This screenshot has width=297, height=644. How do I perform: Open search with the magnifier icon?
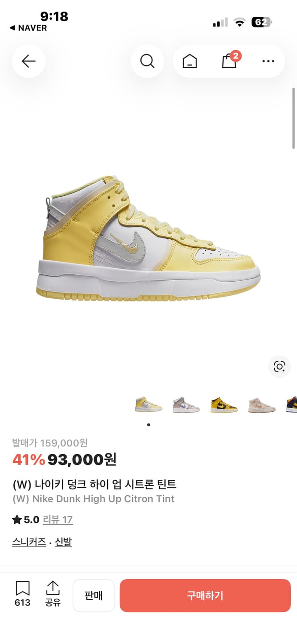pyautogui.click(x=147, y=61)
